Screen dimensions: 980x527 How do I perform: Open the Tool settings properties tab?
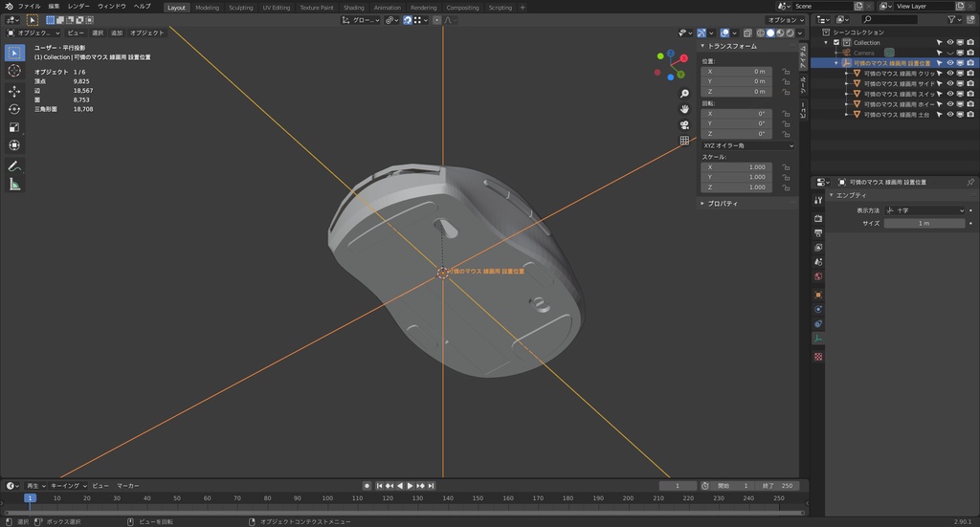[x=818, y=200]
